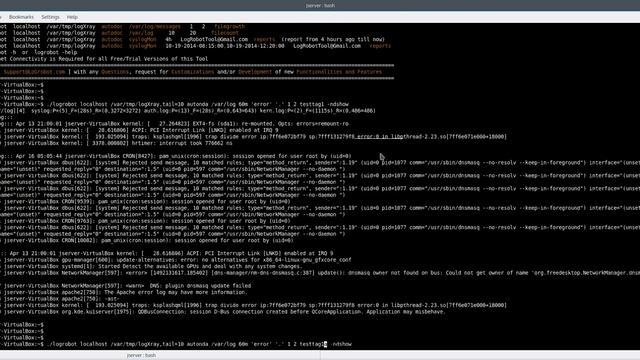This screenshot has width=640, height=360.
Task: Open the Settings menu
Action: point(50,17)
